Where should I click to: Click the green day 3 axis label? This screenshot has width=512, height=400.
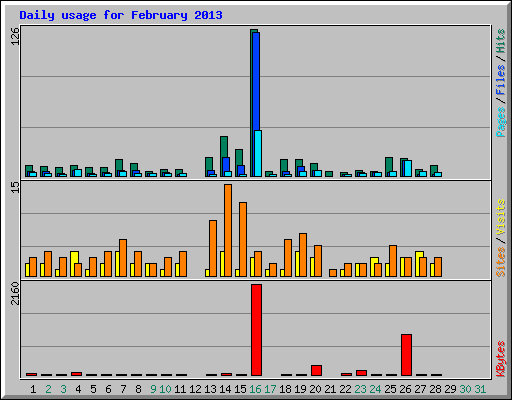[63, 389]
